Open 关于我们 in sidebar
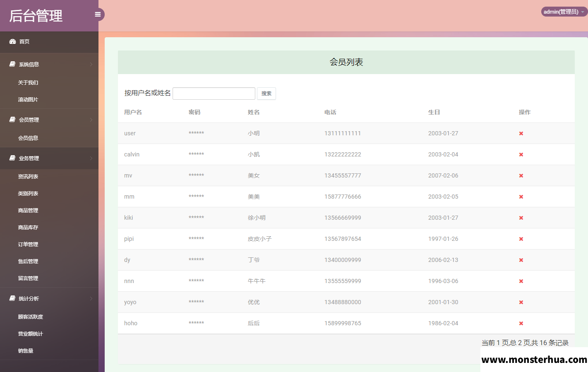 coord(28,83)
